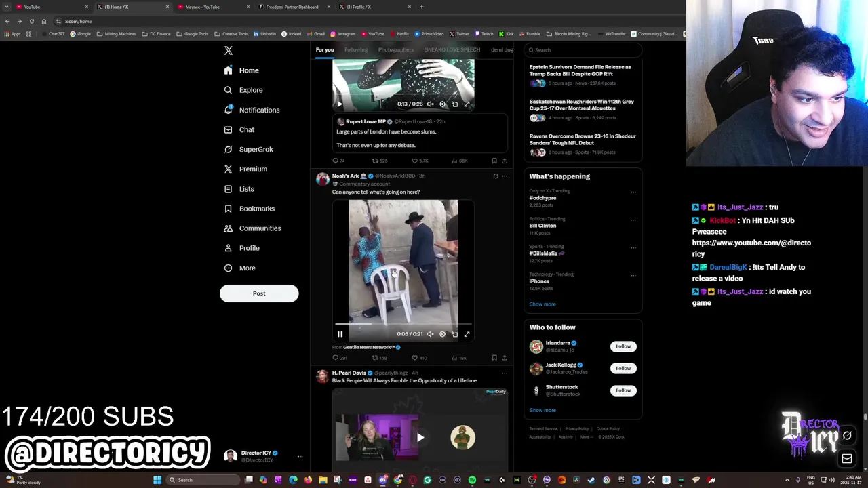Open Communities in the sidebar
This screenshot has height=488, width=868.
[252, 228]
